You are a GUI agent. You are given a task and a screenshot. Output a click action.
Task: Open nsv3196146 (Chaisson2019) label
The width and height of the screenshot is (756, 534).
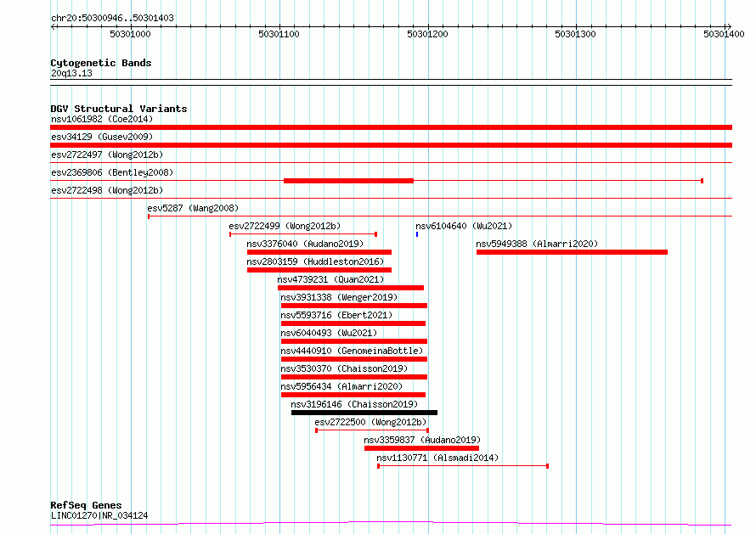(354, 404)
